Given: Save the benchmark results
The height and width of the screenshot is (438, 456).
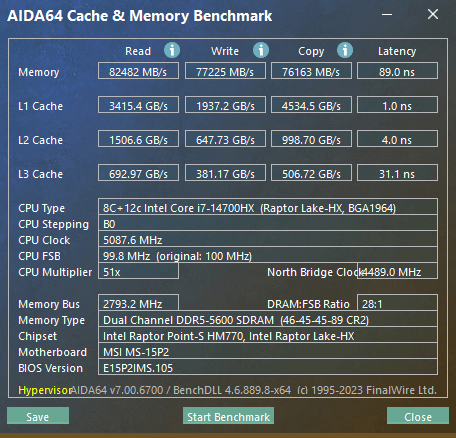Looking at the screenshot, I should [38, 416].
